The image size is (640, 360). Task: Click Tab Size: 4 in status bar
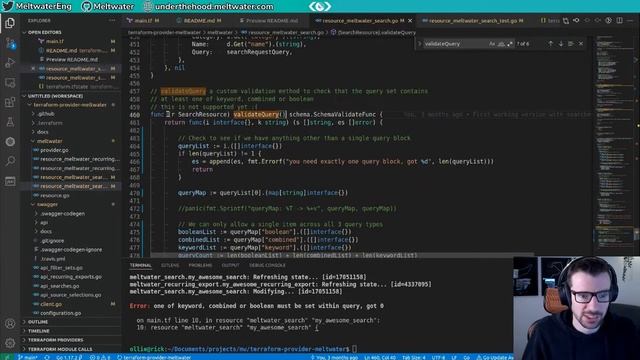413,357
